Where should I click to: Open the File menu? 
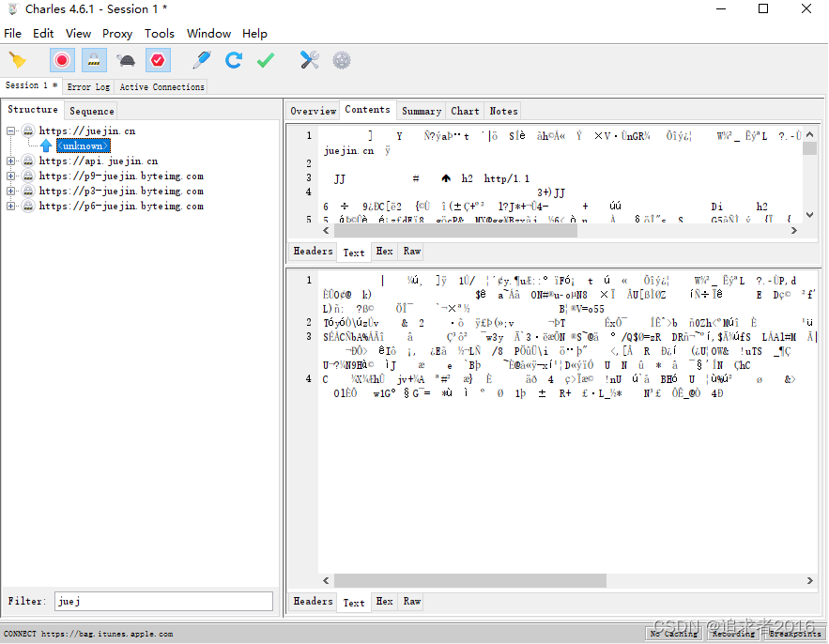(13, 33)
